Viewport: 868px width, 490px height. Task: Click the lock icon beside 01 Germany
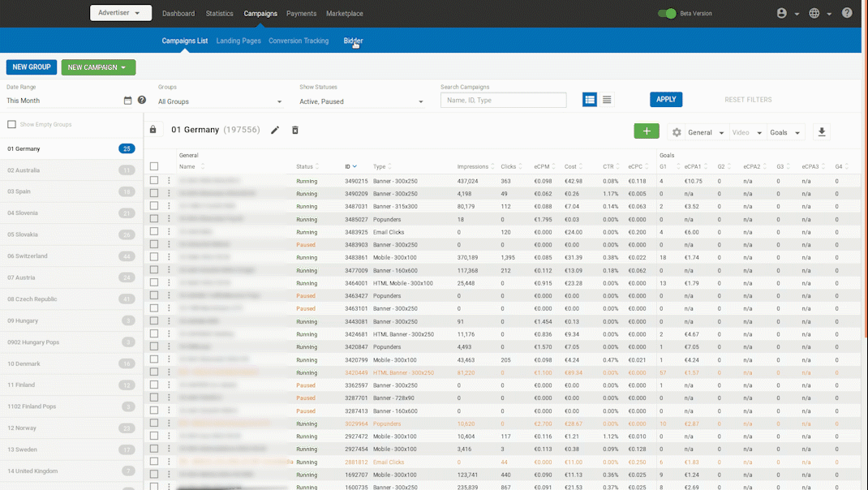[x=153, y=130]
